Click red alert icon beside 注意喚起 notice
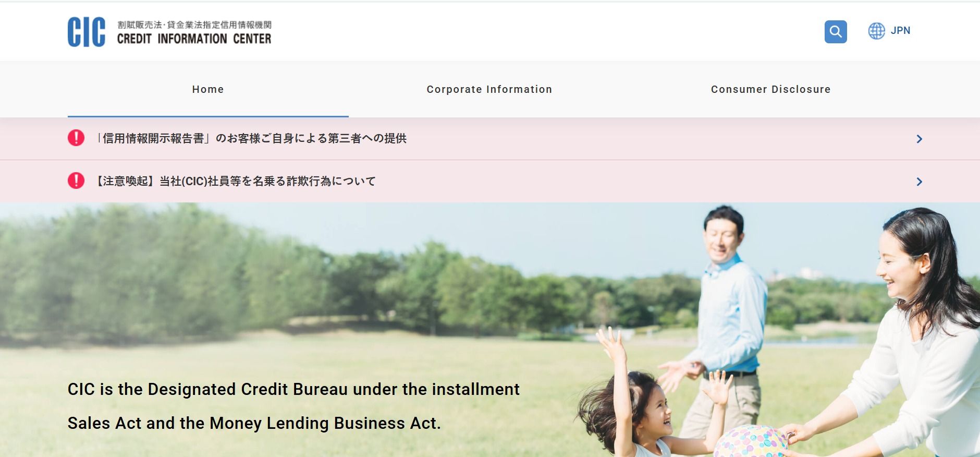This screenshot has width=980, height=457. pyautogui.click(x=76, y=181)
